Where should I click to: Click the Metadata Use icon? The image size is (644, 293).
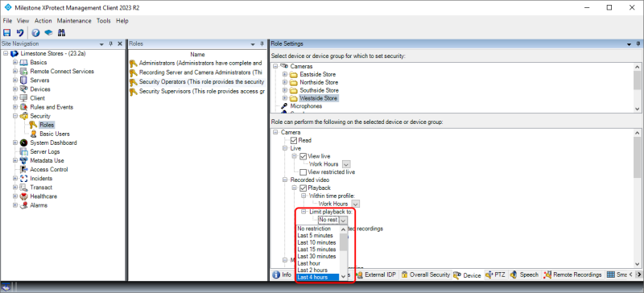(x=24, y=161)
